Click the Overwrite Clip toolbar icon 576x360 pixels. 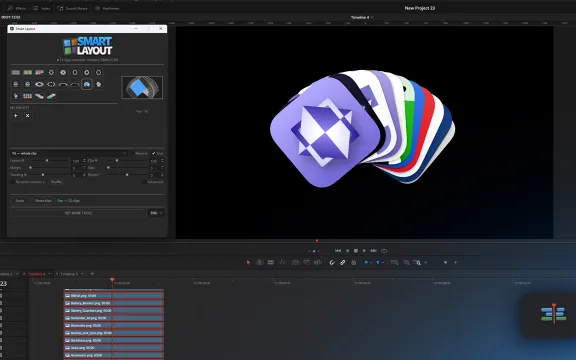(306, 262)
